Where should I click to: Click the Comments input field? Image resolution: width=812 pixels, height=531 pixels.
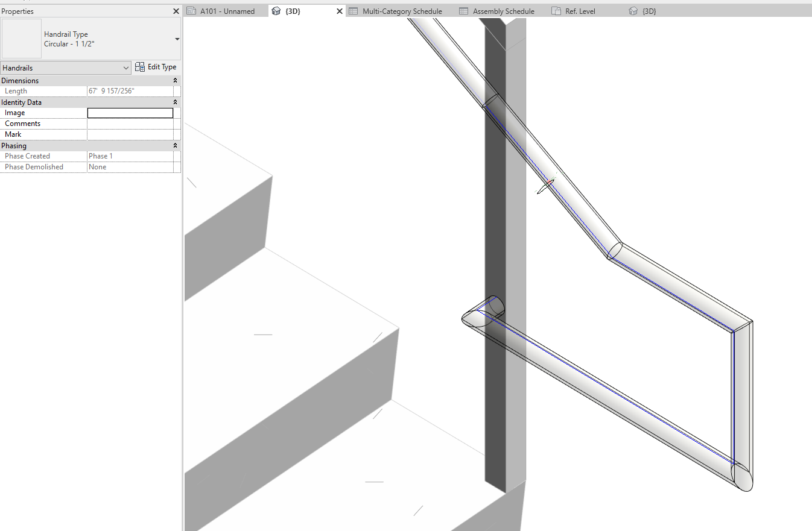pos(130,123)
